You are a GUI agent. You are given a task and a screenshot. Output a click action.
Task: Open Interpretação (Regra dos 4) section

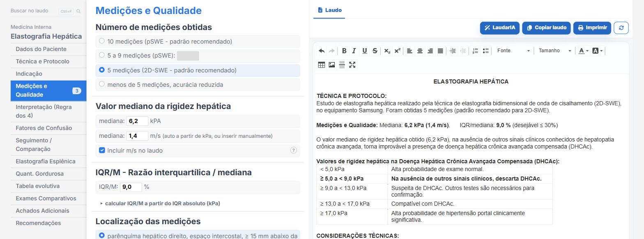[x=48, y=111]
